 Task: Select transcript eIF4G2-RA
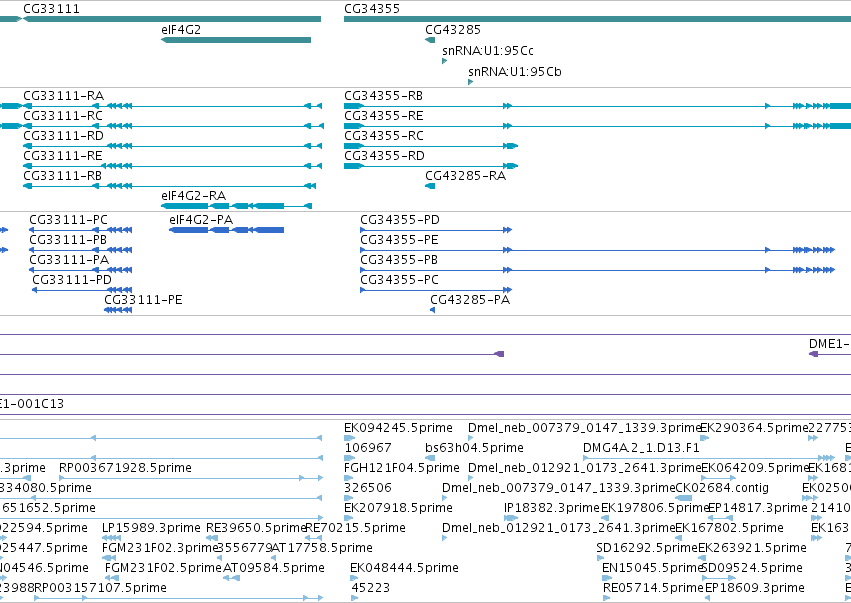194,195
